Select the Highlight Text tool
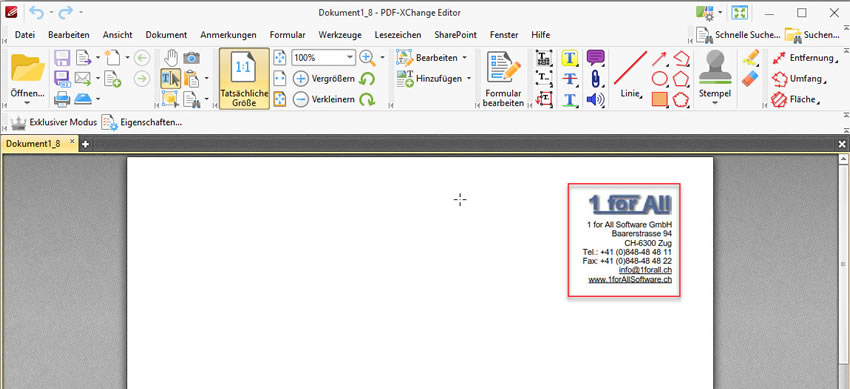This screenshot has height=389, width=850. click(x=569, y=58)
